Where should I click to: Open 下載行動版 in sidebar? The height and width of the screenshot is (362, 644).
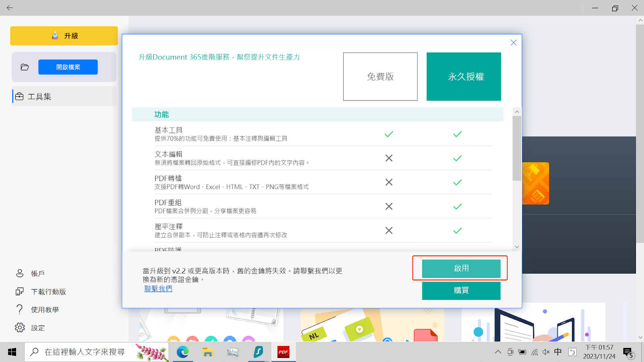point(49,292)
